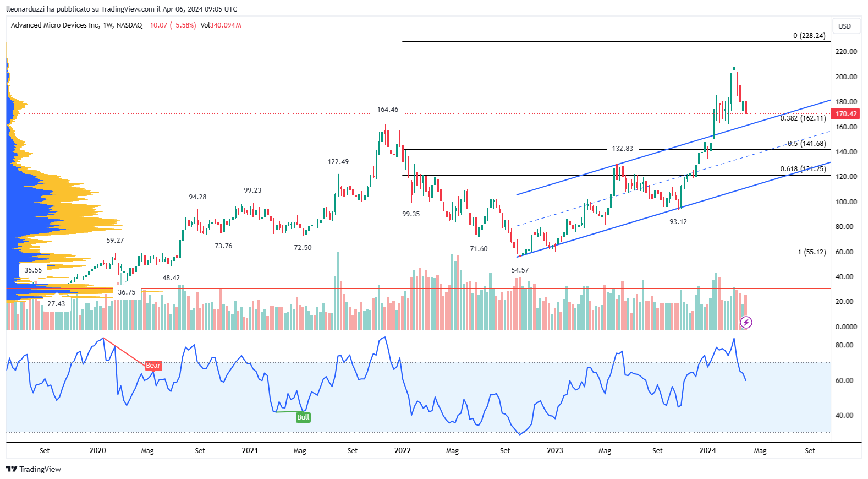The height and width of the screenshot is (479, 868).
Task: Click the 99.23 price label
Action: click(x=252, y=190)
